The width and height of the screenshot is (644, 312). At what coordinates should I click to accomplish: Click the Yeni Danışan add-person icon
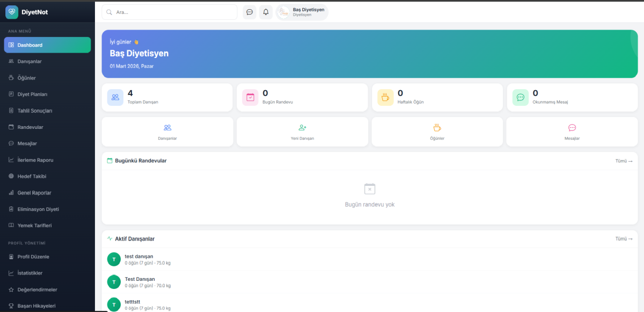pos(302,128)
